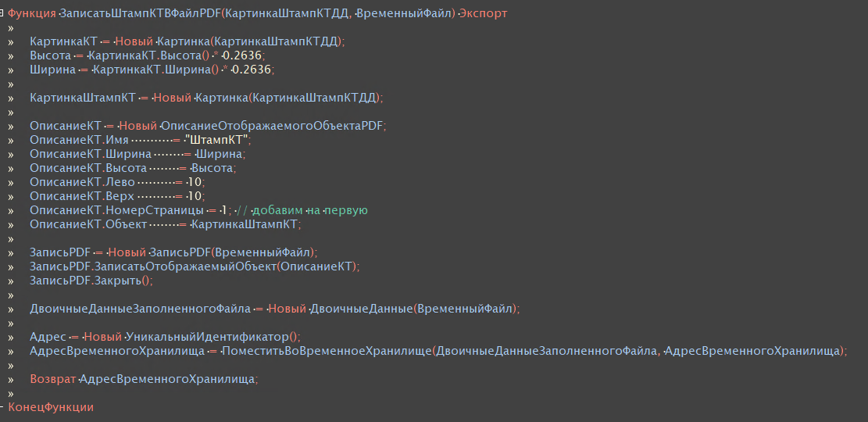
Task: Click the line starting with Высота =
Action: [148, 55]
